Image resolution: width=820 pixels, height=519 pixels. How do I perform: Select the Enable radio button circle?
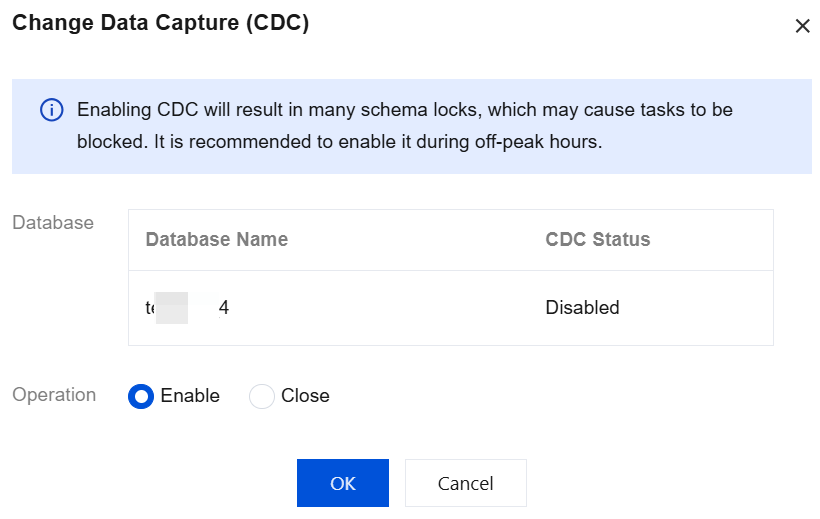(141, 397)
